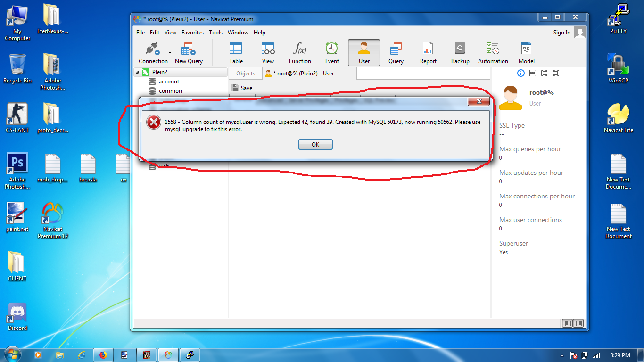Select the Function toolbar icon

coord(300,53)
